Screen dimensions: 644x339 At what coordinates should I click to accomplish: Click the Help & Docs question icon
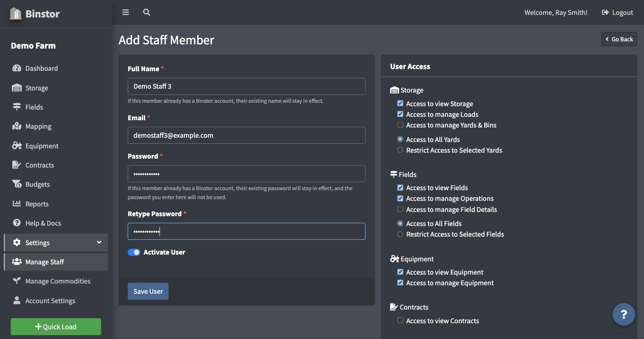(17, 223)
